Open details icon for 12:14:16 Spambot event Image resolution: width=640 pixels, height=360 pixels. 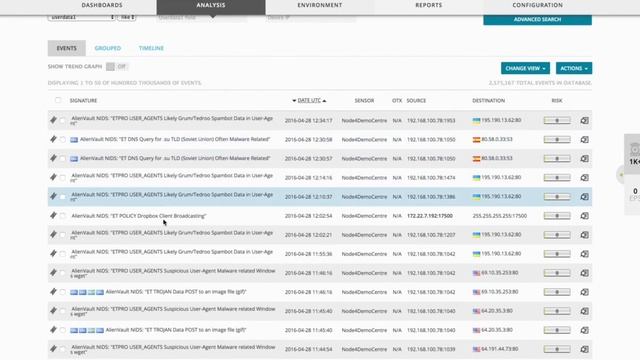584,178
